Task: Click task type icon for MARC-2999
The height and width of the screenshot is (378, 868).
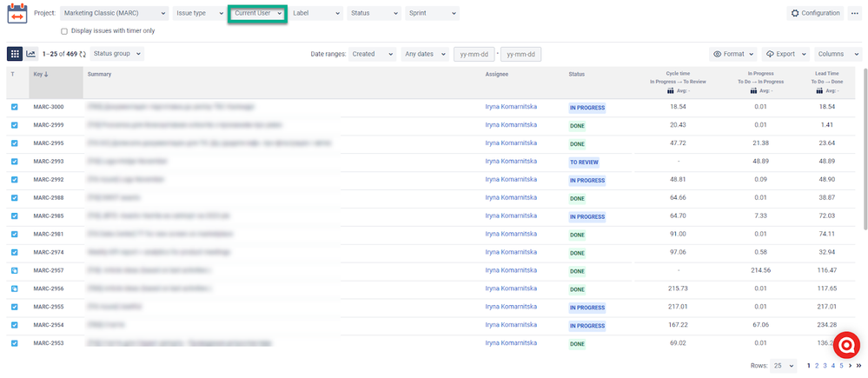Action: point(15,125)
